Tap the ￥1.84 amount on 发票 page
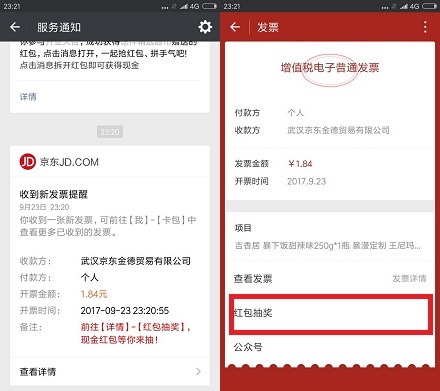The image size is (440, 391). point(300,164)
